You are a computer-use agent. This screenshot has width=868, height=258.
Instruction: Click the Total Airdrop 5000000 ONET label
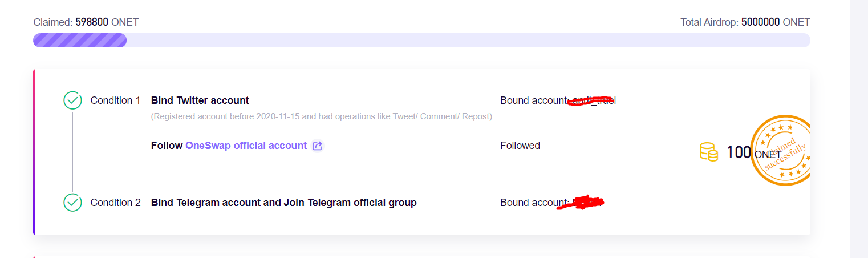tap(745, 22)
